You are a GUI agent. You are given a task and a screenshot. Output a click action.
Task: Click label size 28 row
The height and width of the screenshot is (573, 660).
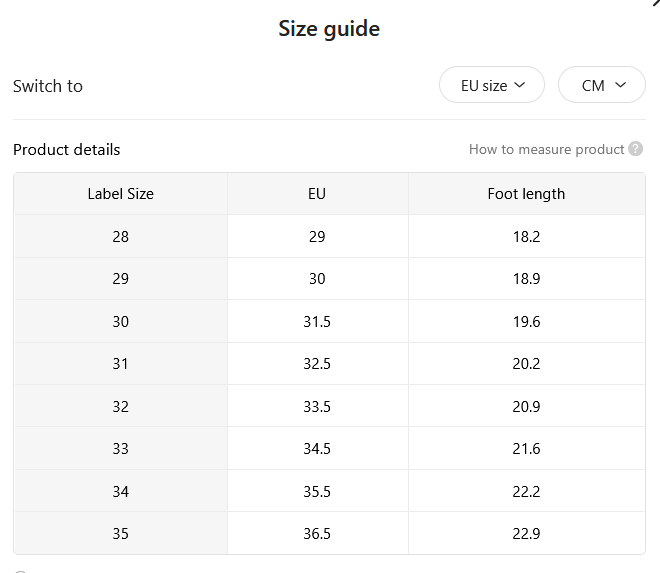329,237
